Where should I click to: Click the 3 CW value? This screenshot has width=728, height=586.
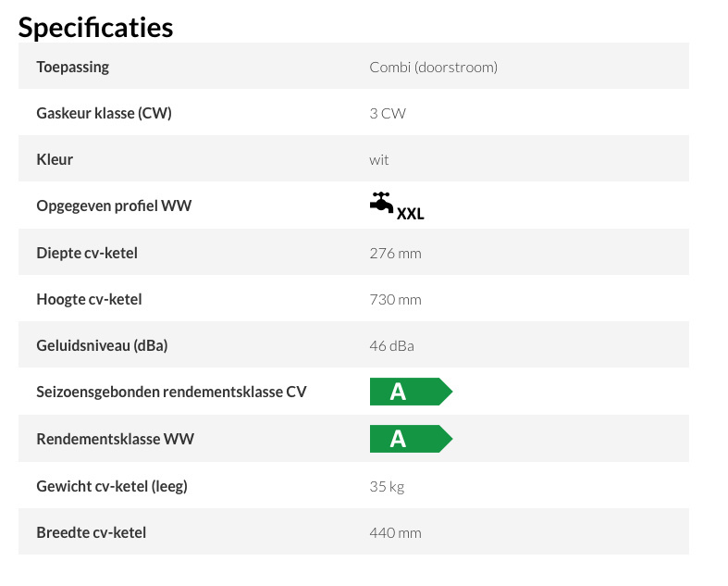click(388, 113)
